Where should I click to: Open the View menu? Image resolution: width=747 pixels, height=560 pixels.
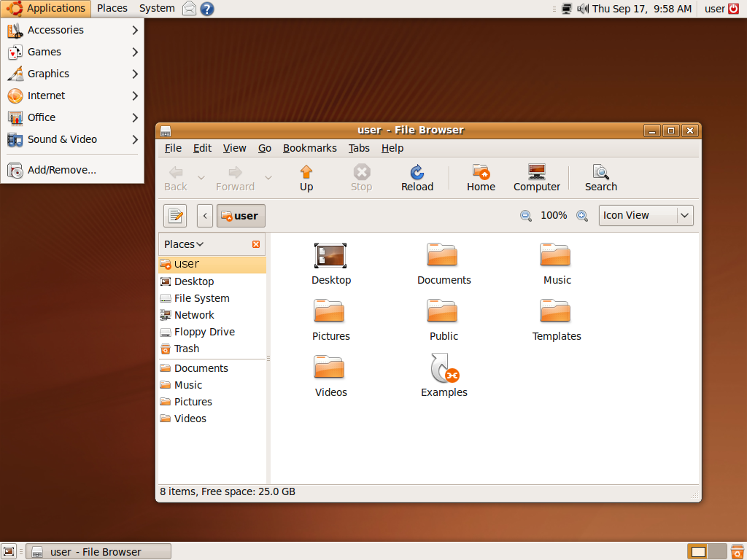[x=234, y=148]
